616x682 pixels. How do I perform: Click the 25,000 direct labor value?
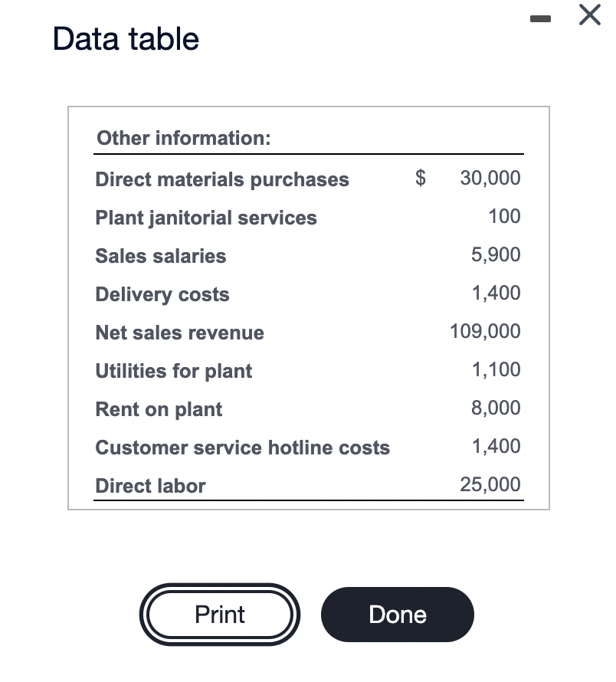[x=490, y=485]
